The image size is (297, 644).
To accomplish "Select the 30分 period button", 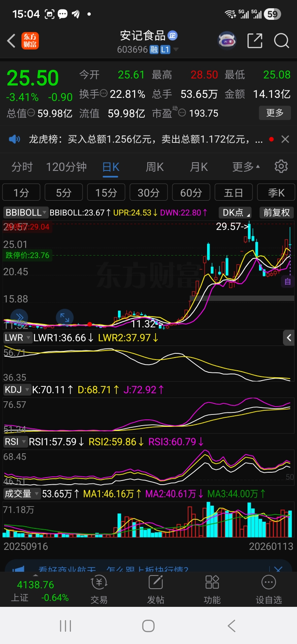I will (148, 192).
